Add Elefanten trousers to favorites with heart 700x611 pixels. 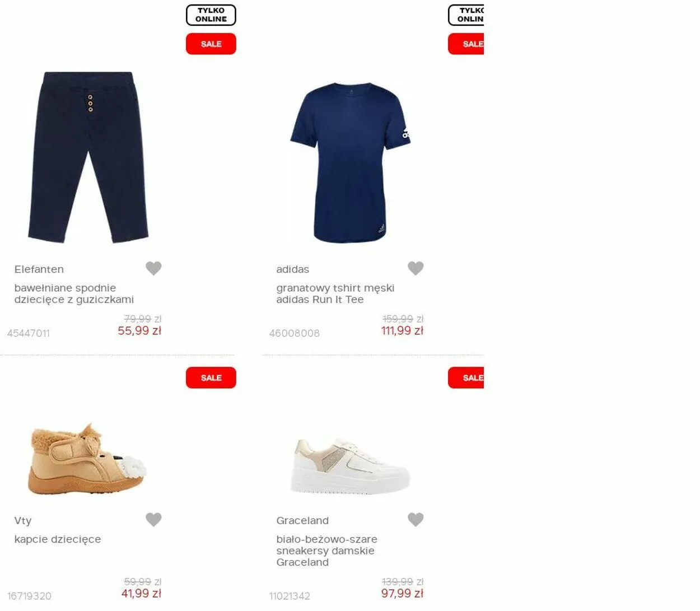153,268
